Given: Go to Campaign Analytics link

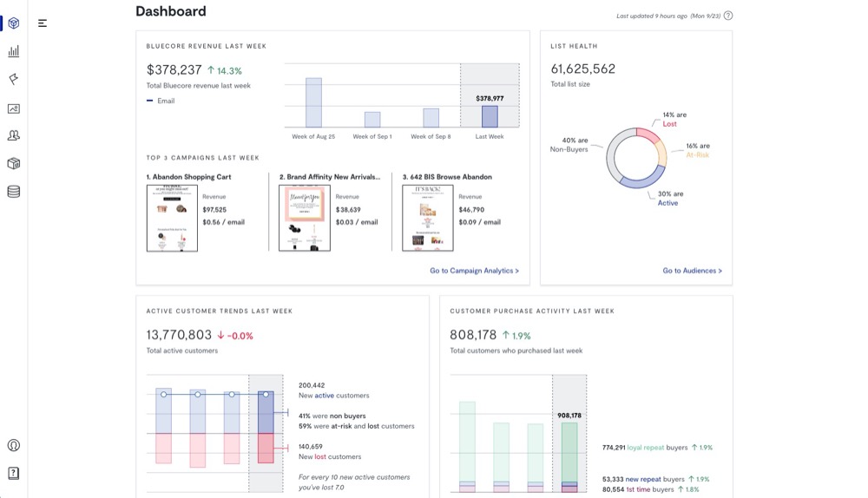Looking at the screenshot, I should pos(474,271).
